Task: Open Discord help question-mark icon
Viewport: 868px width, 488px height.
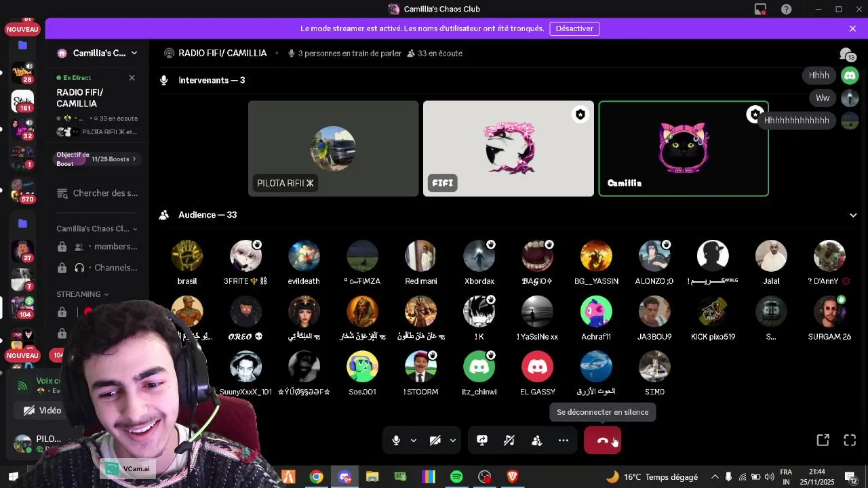Action: pyautogui.click(x=786, y=9)
